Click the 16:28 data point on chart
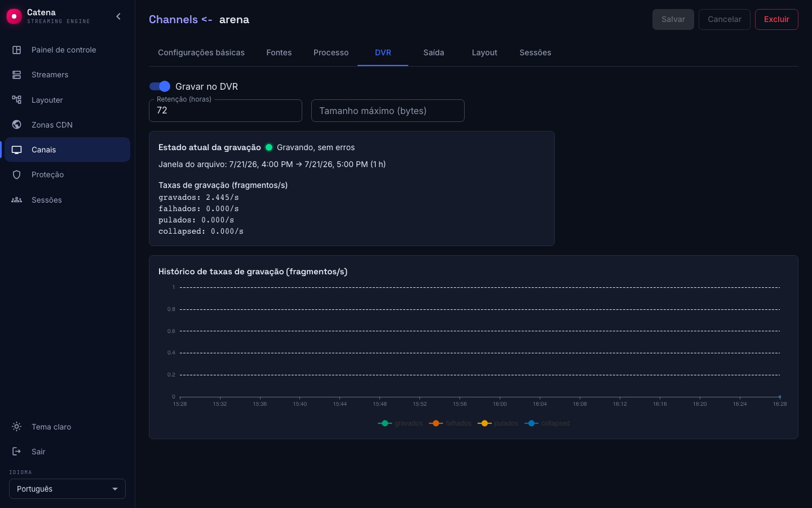This screenshot has width=812, height=508. tap(780, 397)
